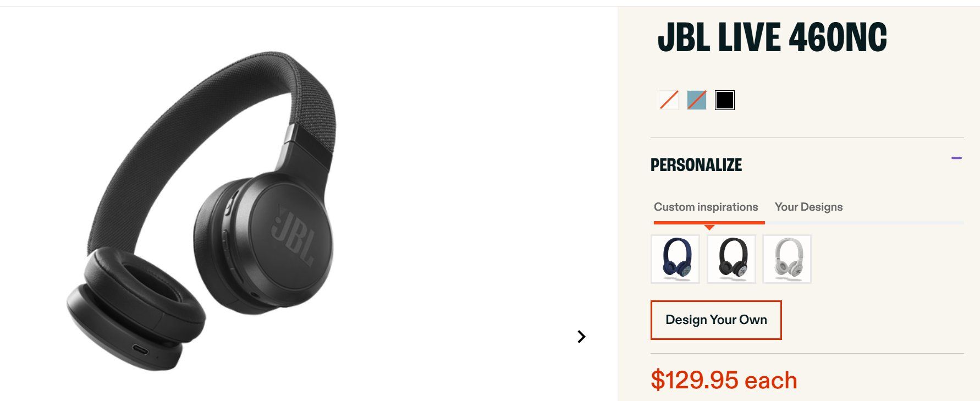The width and height of the screenshot is (980, 401).
Task: Open the Custom inspirations tab
Action: pyautogui.click(x=706, y=207)
